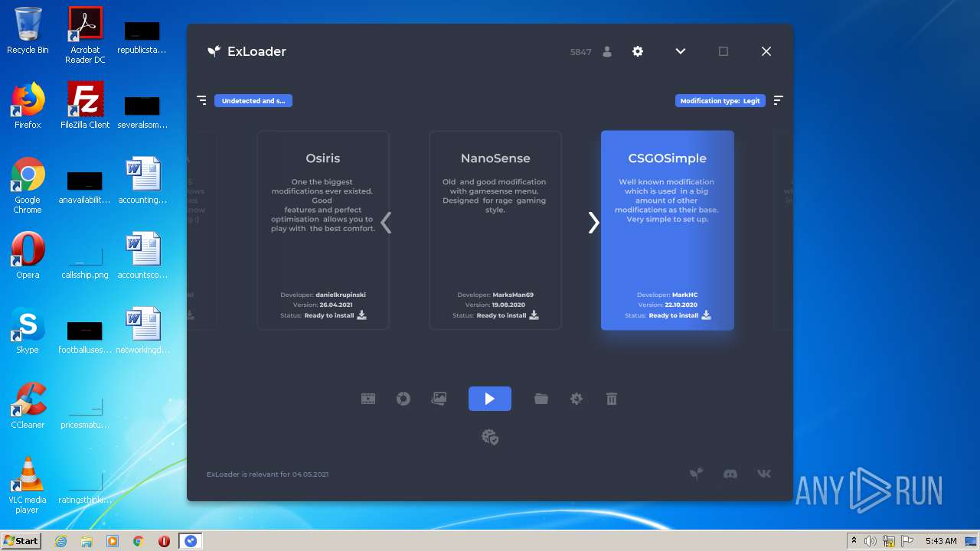This screenshot has height=551, width=980.
Task: Click the ExLoader taskbar button
Action: [x=191, y=541]
